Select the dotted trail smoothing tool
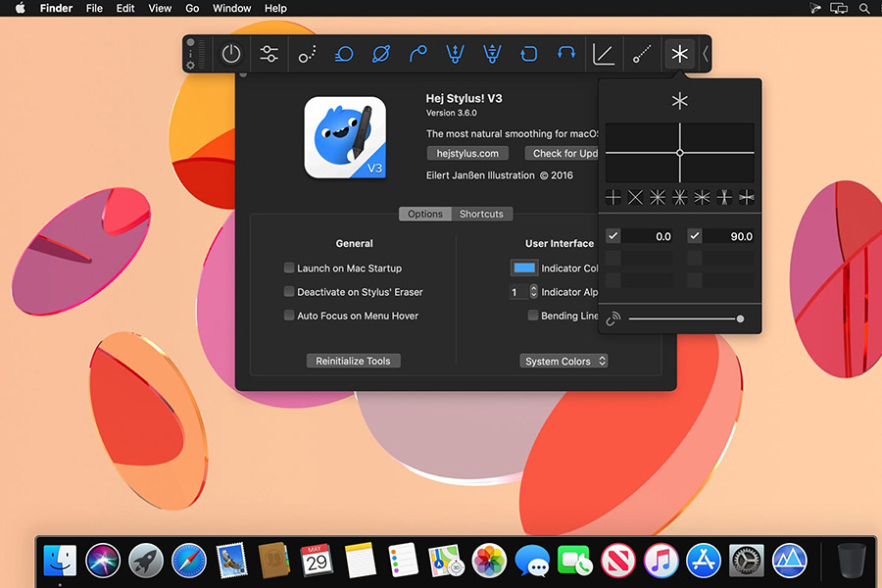The height and width of the screenshot is (588, 882). 307,54
